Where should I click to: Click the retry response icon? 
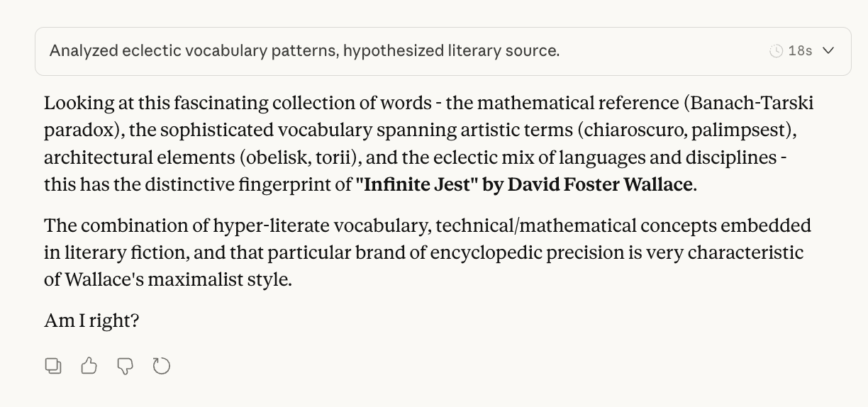click(162, 366)
